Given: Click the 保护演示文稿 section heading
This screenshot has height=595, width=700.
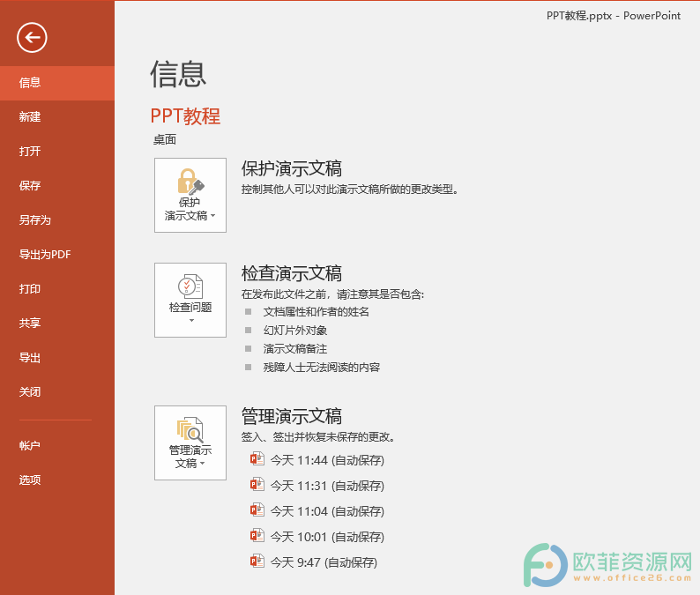Looking at the screenshot, I should (x=292, y=168).
